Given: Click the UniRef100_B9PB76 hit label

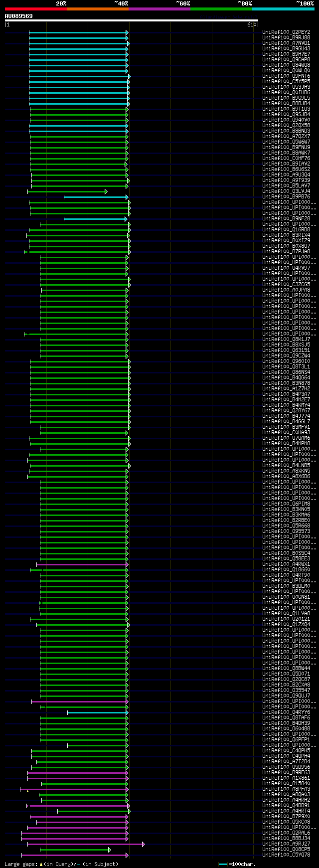Looking at the screenshot, I should [x=286, y=197].
